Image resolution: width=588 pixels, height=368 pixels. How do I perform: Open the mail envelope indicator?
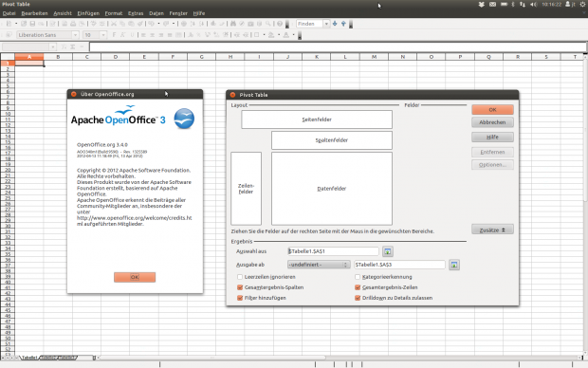492,4
